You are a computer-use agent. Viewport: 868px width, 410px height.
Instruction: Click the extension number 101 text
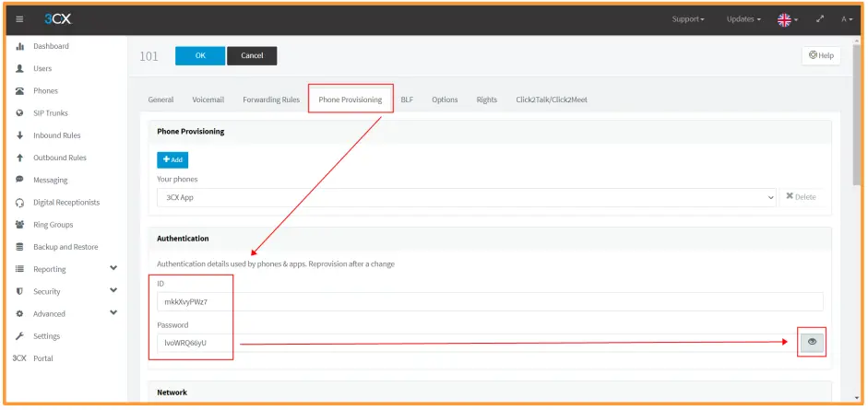coord(149,56)
